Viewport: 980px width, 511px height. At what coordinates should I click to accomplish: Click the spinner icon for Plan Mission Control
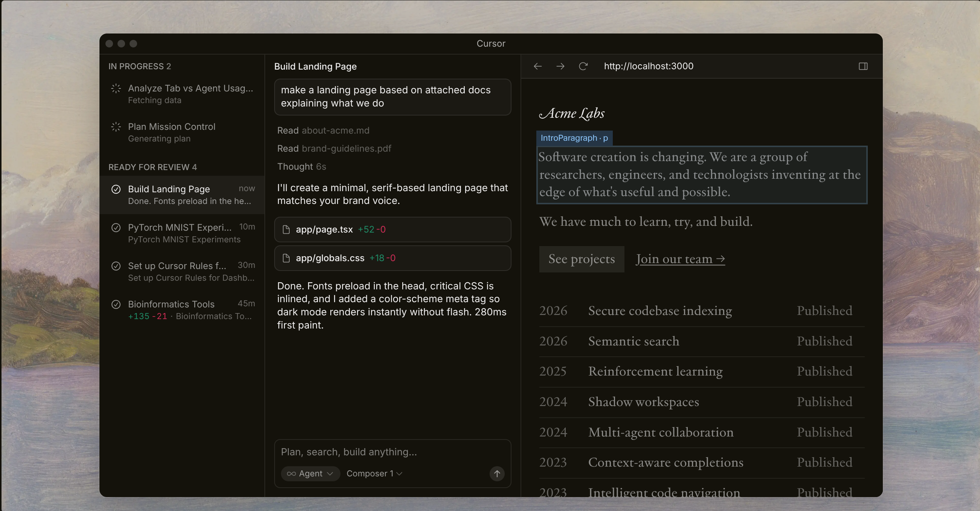pyautogui.click(x=116, y=126)
